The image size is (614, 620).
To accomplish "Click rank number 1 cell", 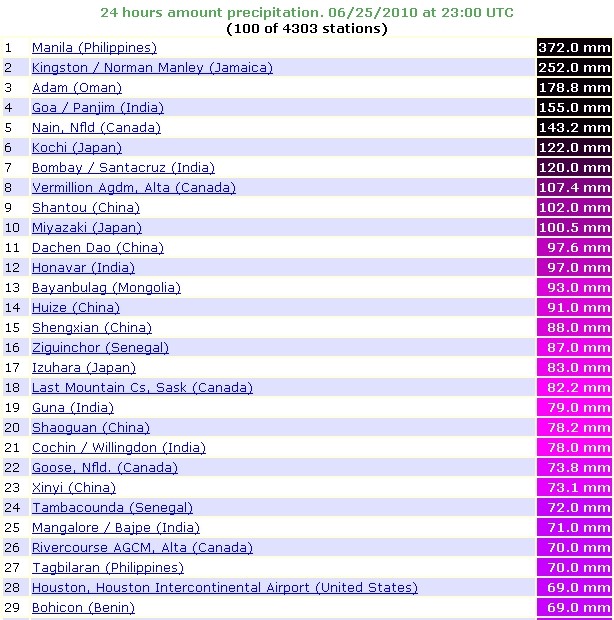I will 16,48.
